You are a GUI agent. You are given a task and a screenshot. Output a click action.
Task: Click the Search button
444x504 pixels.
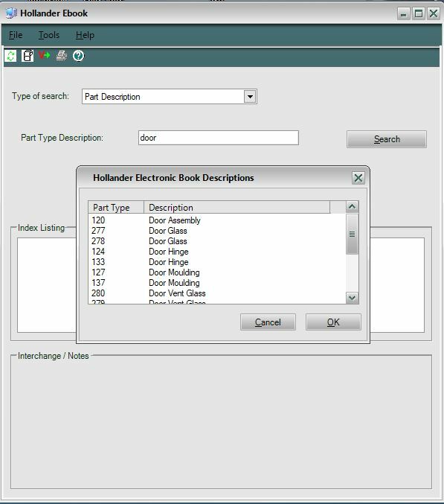coord(387,139)
